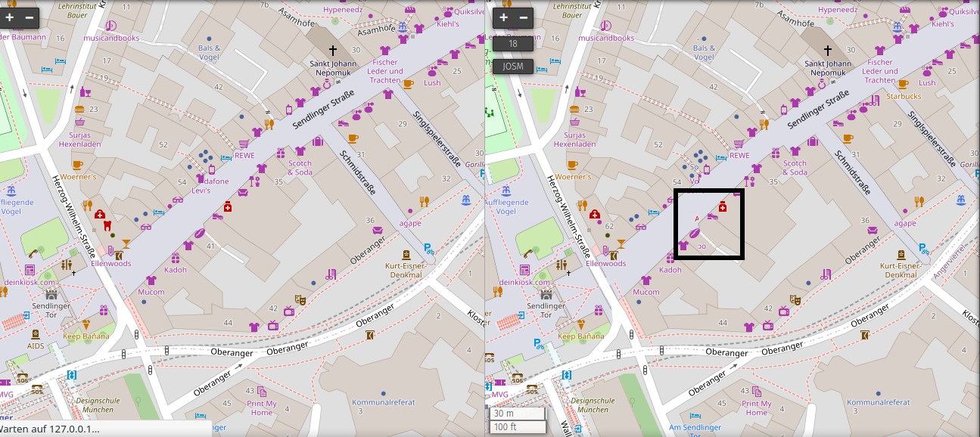Open the area in JOSM
This screenshot has width=980, height=437.
[x=513, y=67]
